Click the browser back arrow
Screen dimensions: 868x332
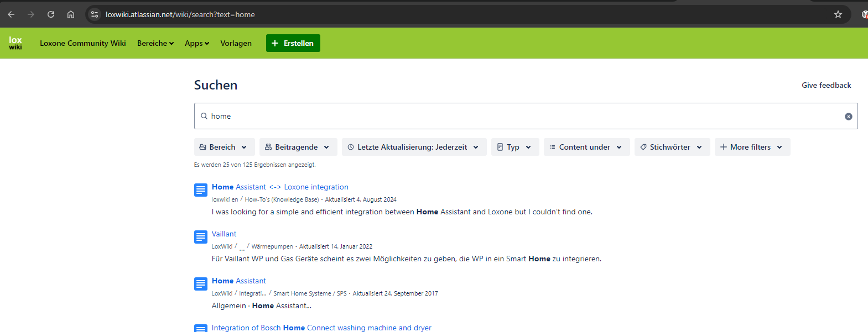(11, 14)
